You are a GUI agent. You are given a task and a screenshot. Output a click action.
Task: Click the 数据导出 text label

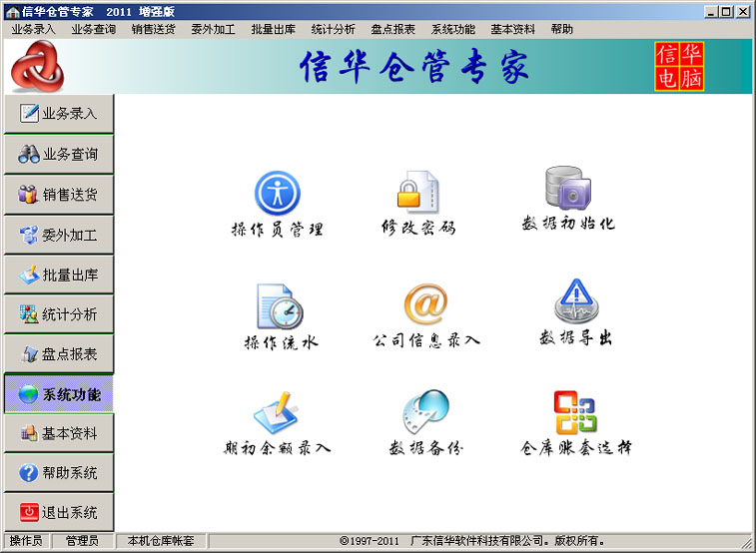[x=576, y=337]
